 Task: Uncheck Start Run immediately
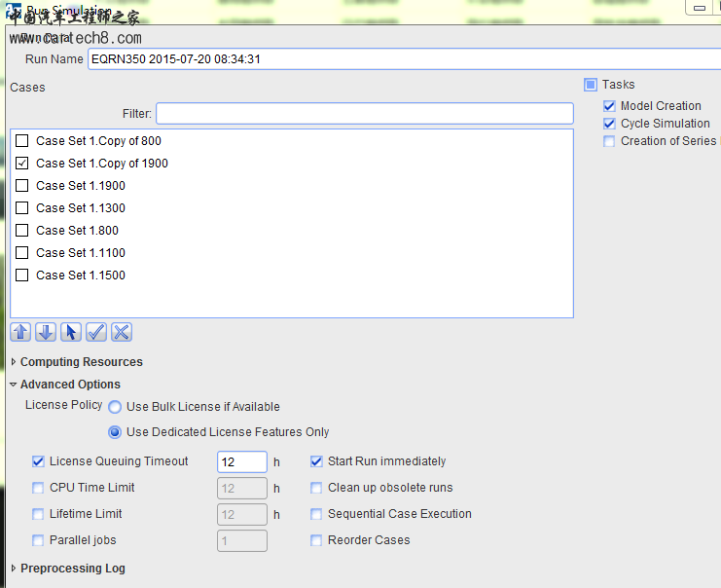pos(316,461)
